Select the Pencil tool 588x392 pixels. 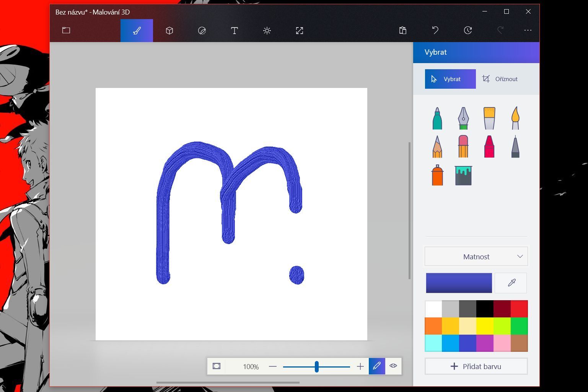coord(437,146)
